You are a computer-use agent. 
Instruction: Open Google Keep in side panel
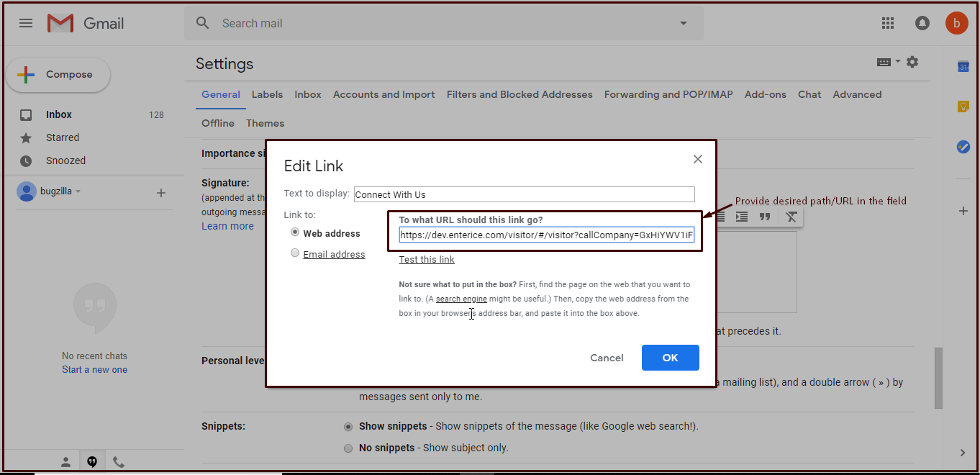963,107
